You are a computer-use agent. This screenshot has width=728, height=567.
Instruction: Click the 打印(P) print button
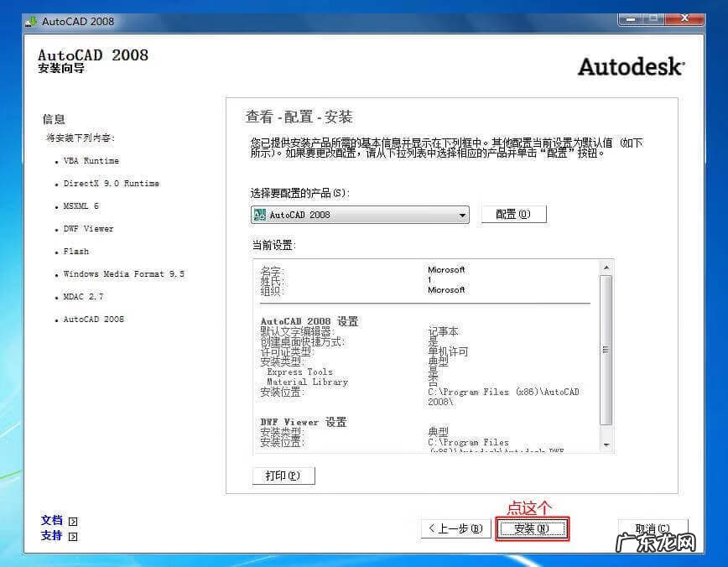[283, 476]
